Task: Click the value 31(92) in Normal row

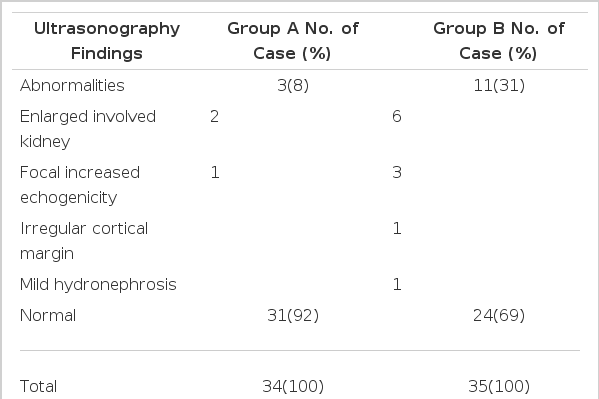Action: coord(293,315)
